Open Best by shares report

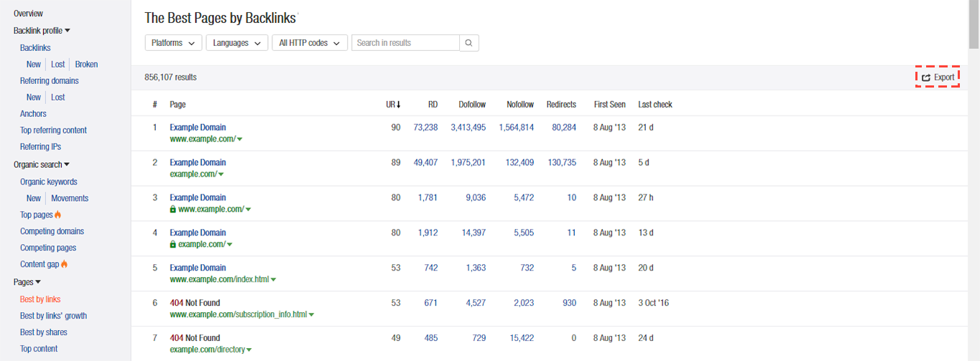tap(44, 332)
